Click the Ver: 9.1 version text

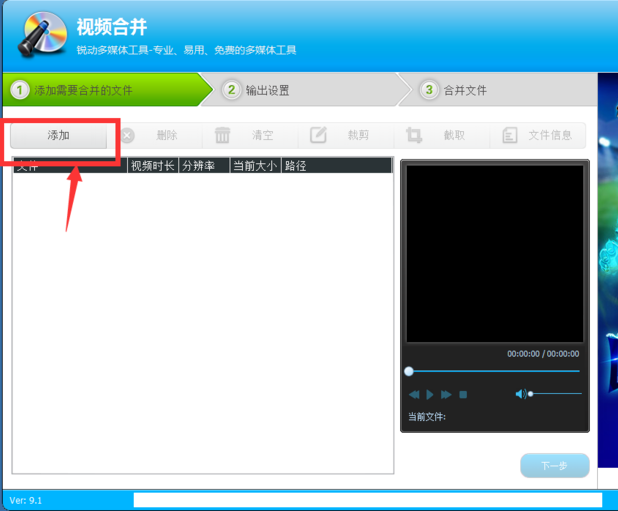(26, 500)
